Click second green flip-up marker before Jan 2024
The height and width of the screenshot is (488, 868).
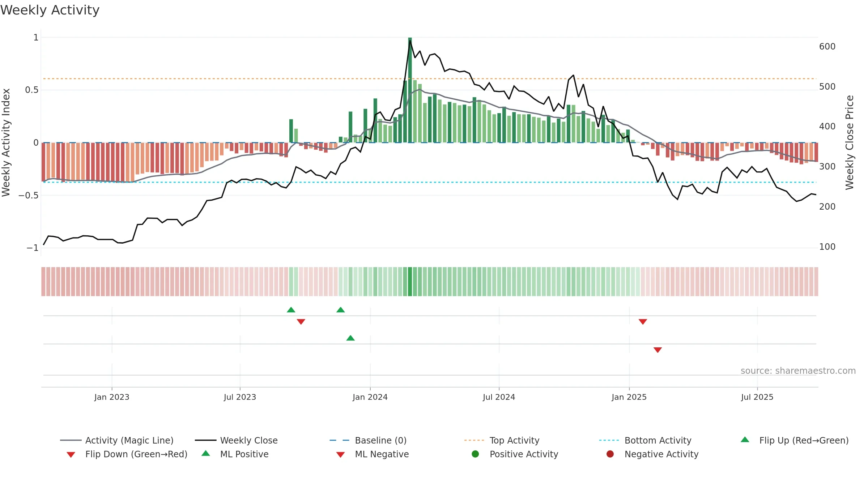[341, 310]
